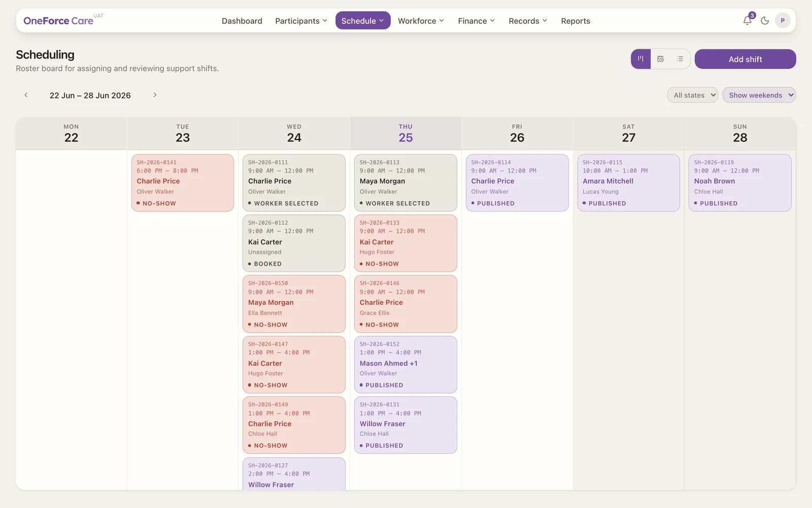This screenshot has width=812, height=508.
Task: Open shift SH-2026-0112 Kai Carter card
Action: 294,243
